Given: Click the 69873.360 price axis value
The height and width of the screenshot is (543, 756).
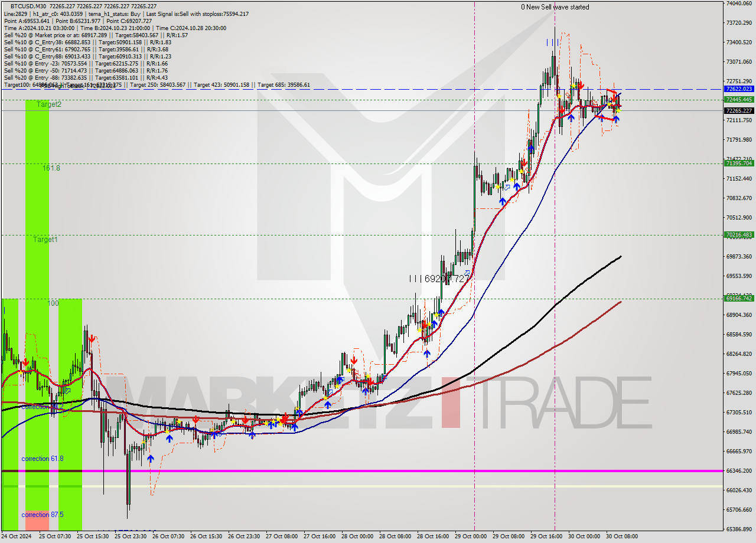Looking at the screenshot, I should (x=739, y=257).
